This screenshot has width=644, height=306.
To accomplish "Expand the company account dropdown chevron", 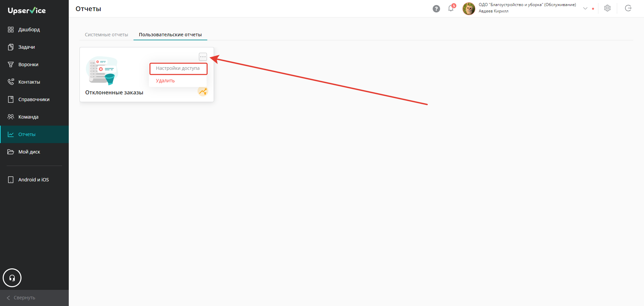I will 585,8.
